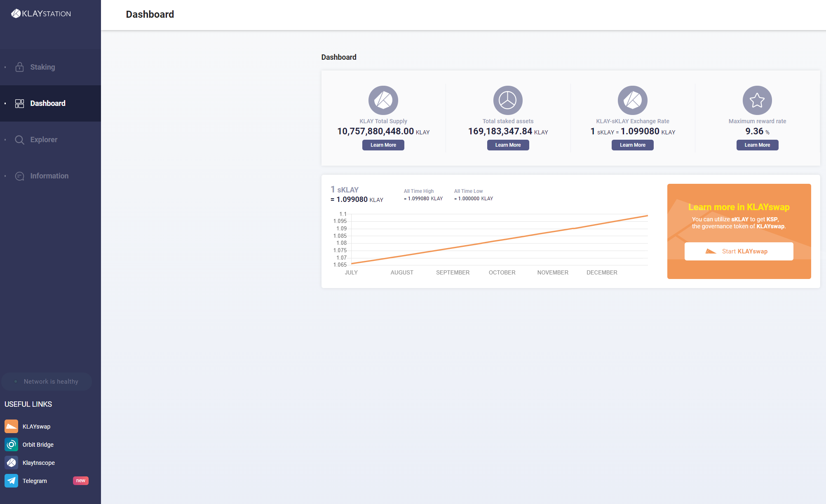826x504 pixels.
Task: Click the 9.36 % reward rate value
Action: 757,131
